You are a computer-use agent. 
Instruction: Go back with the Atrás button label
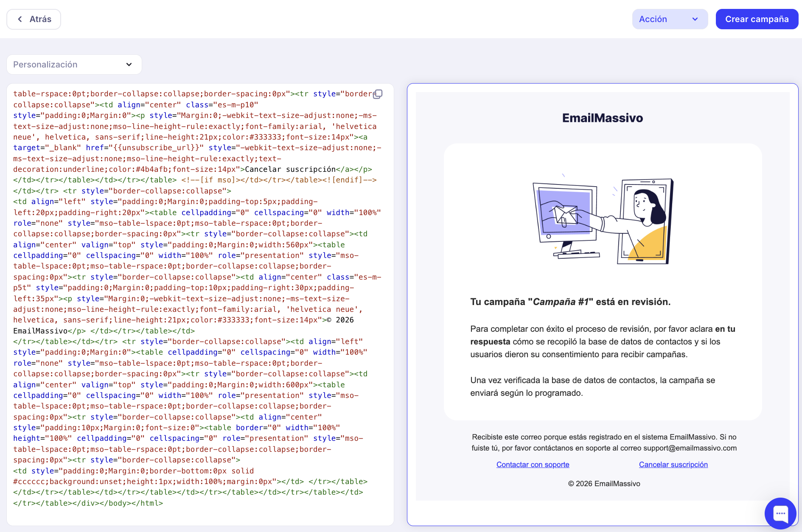[40, 19]
